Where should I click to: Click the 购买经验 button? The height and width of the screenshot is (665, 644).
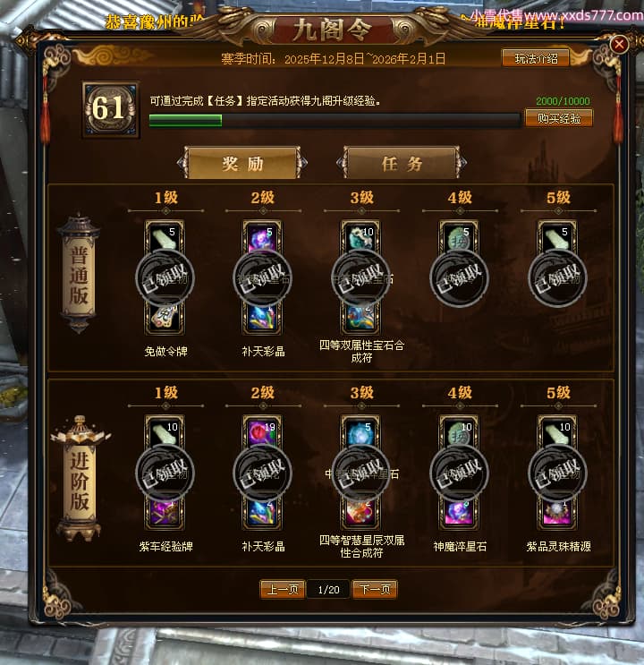559,118
